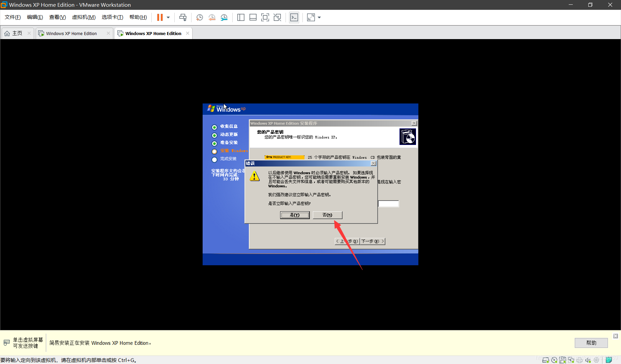
Task: Click the USB camera status bar icon
Action: coord(596,360)
